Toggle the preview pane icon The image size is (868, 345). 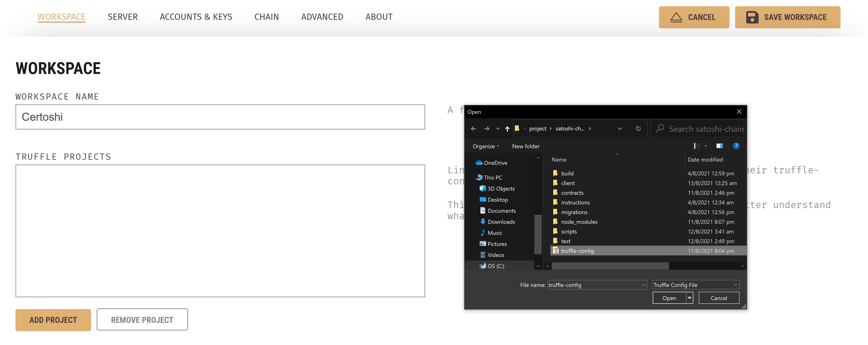point(719,146)
